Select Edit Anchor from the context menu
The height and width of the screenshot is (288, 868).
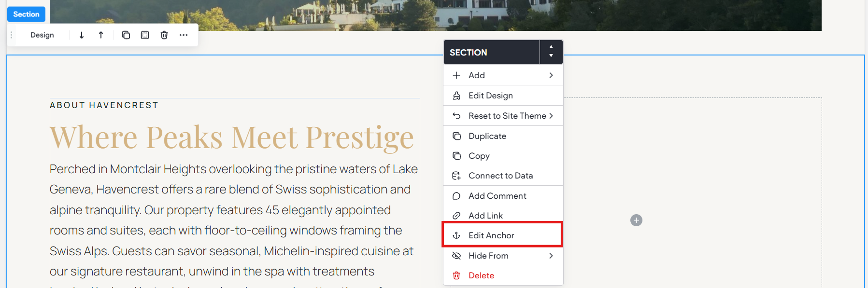coord(503,235)
